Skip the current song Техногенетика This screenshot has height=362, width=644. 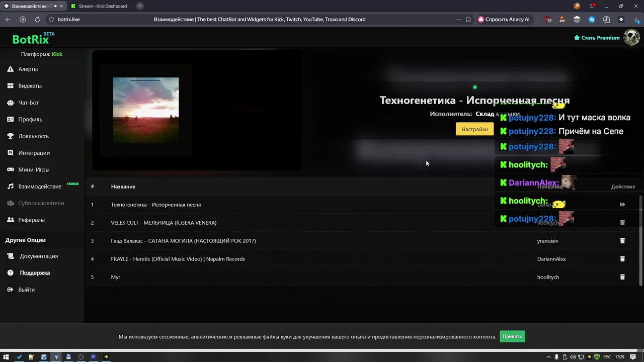(x=622, y=205)
